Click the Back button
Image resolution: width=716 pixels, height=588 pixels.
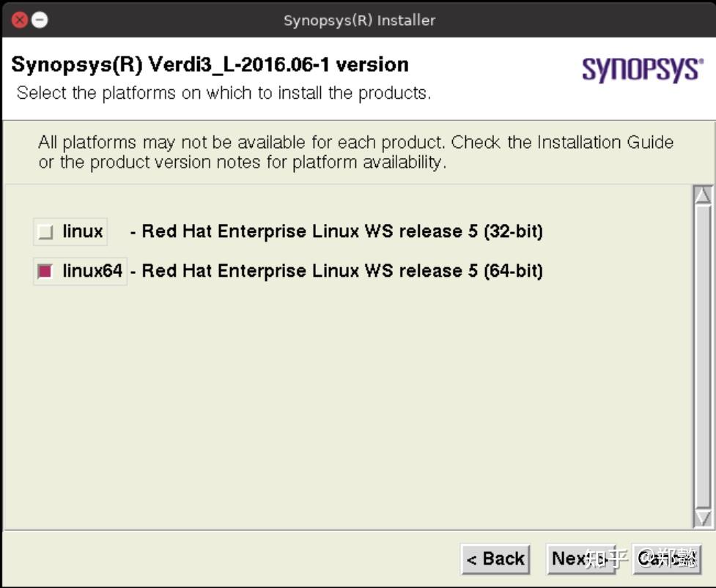pos(495,559)
